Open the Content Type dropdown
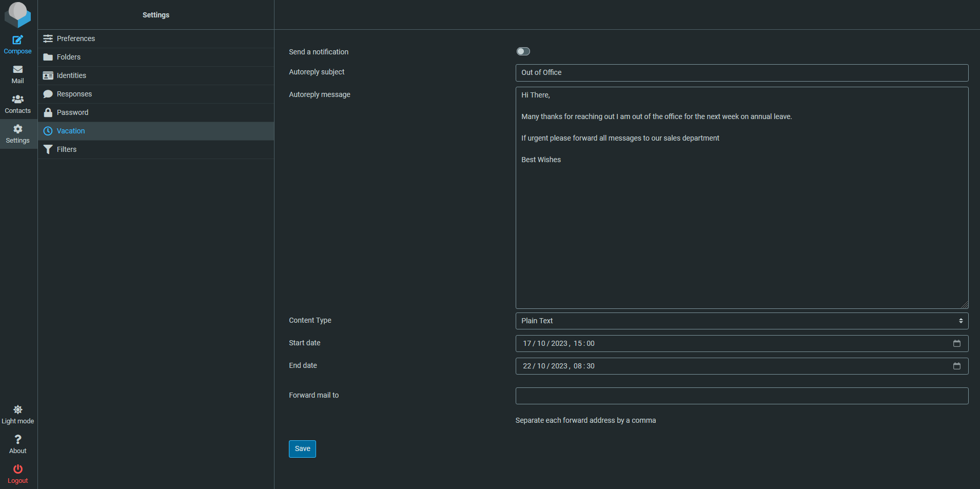Image resolution: width=980 pixels, height=489 pixels. coord(741,321)
